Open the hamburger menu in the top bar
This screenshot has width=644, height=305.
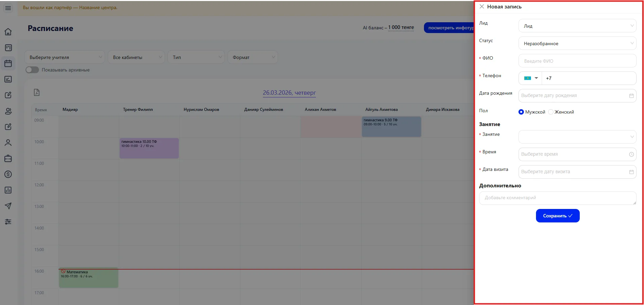pyautogui.click(x=8, y=8)
